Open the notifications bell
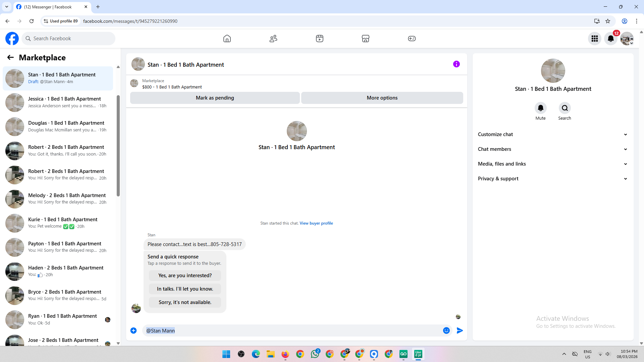 click(611, 39)
